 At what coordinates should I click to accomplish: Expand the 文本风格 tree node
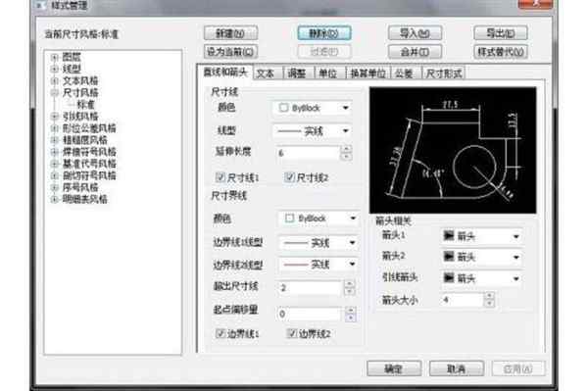pyautogui.click(x=55, y=80)
